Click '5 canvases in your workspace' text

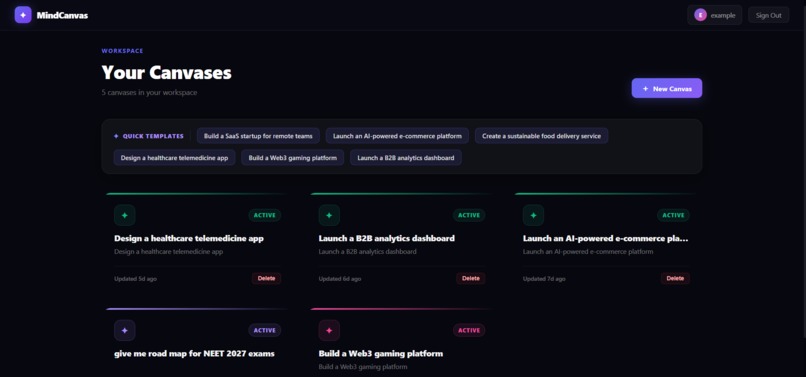click(149, 93)
